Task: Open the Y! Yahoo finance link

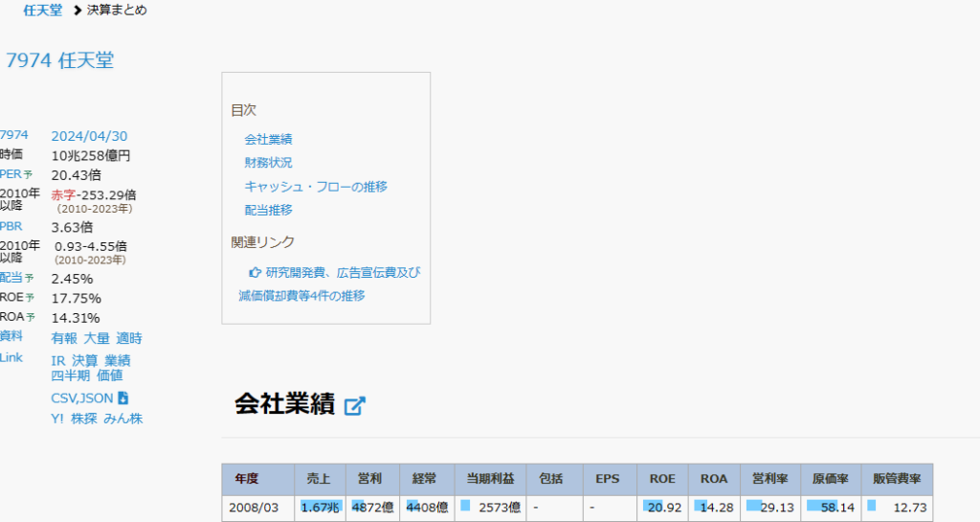Action: pos(57,419)
